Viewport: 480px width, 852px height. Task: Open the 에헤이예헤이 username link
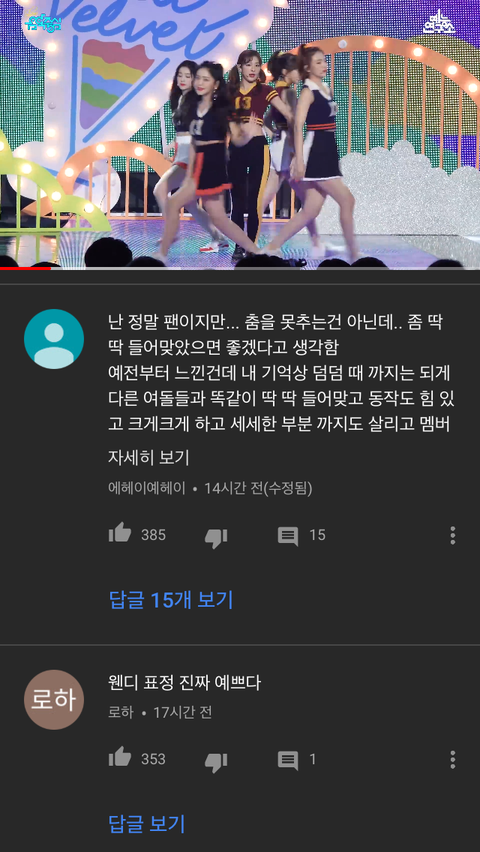(x=147, y=488)
